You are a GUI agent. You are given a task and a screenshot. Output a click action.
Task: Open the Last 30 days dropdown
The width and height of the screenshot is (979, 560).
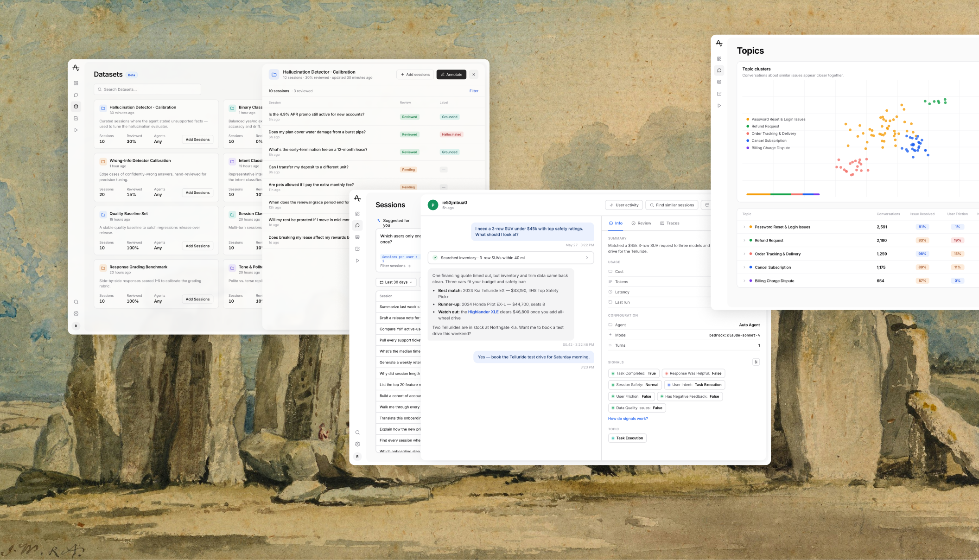(396, 282)
